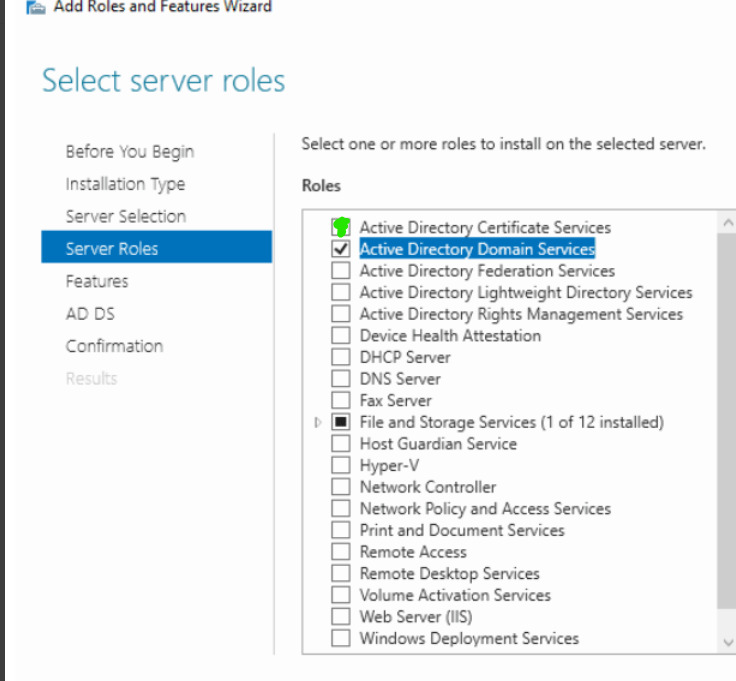Jump to the Confirmation step
The width and height of the screenshot is (736, 681).
tap(115, 346)
